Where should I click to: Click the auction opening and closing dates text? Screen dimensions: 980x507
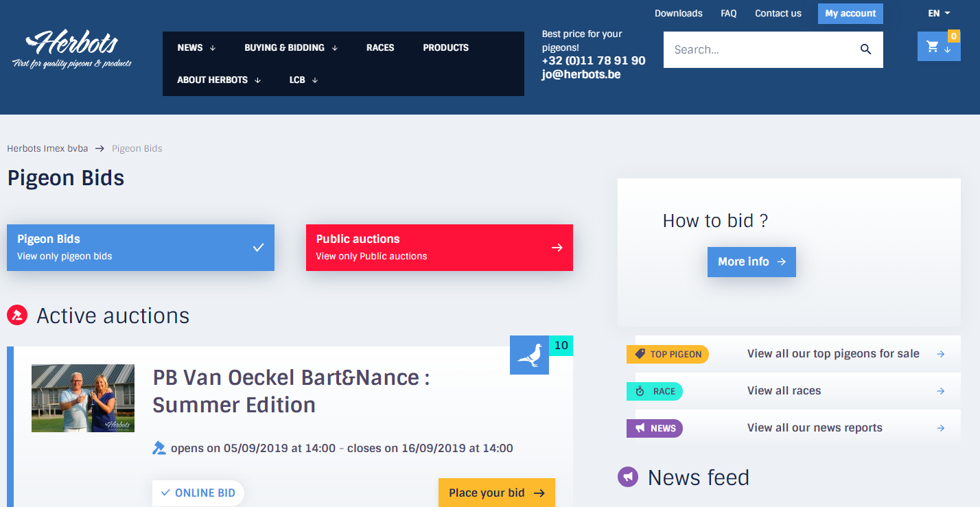(x=342, y=449)
